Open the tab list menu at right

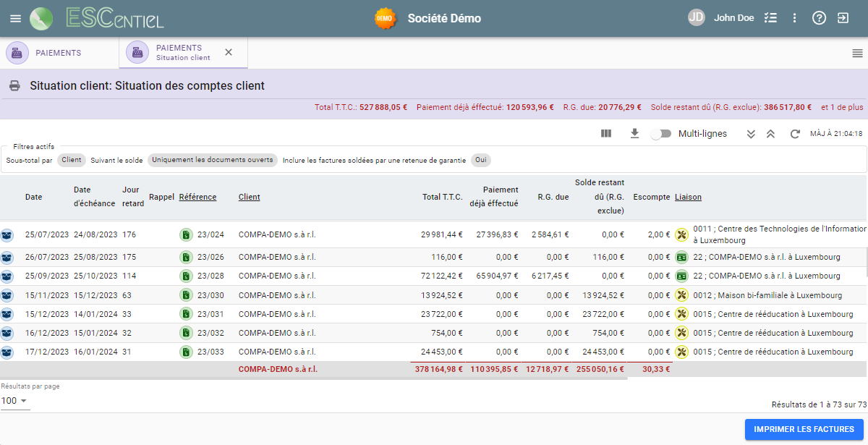tap(857, 53)
